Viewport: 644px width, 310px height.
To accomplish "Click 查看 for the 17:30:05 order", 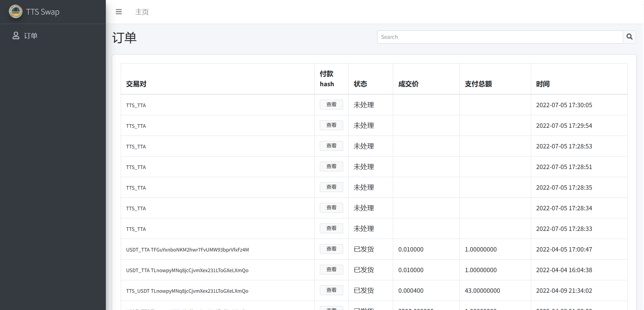I will pyautogui.click(x=331, y=105).
